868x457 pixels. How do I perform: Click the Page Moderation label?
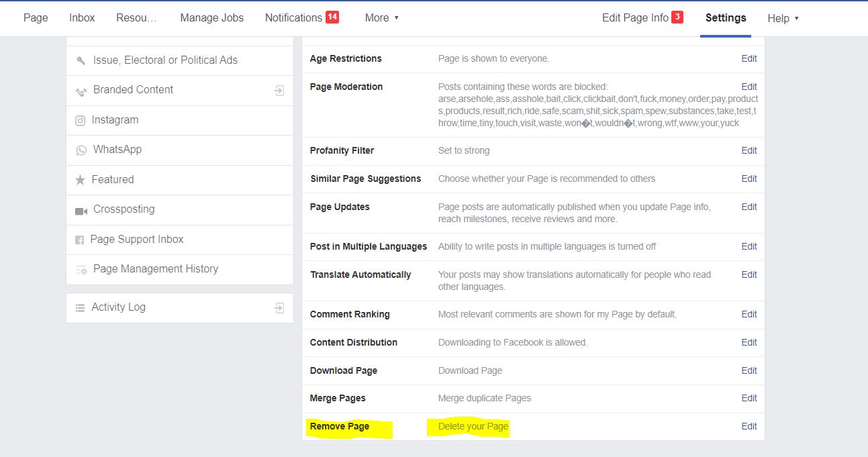tap(346, 87)
